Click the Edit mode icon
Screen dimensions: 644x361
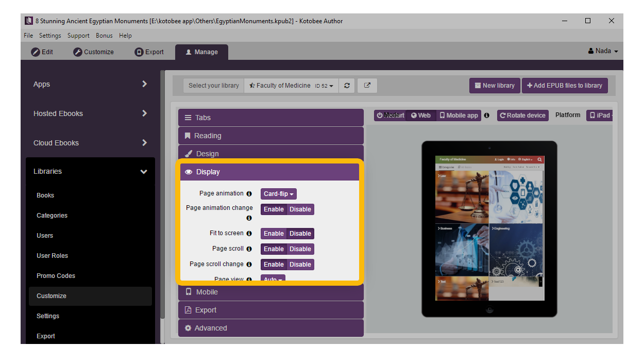point(36,52)
